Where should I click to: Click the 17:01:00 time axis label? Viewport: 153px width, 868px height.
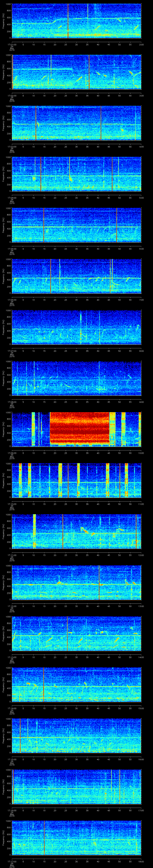[12, 44]
